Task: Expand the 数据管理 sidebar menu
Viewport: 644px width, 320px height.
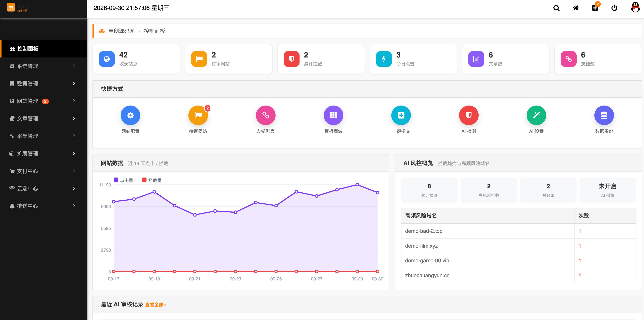Action: tap(43, 84)
